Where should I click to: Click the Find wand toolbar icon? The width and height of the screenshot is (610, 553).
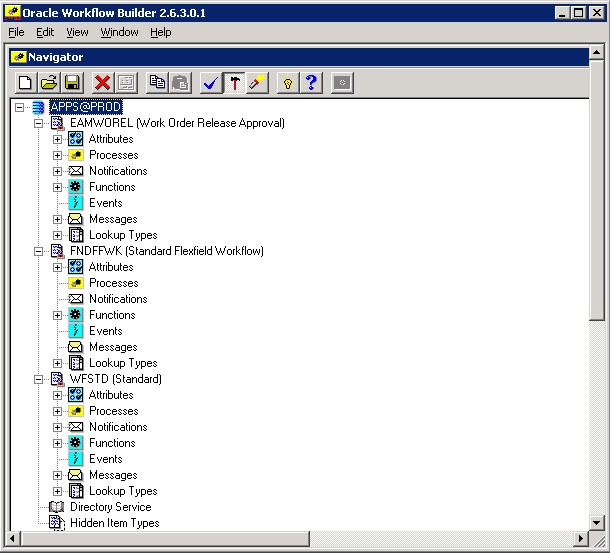(257, 83)
